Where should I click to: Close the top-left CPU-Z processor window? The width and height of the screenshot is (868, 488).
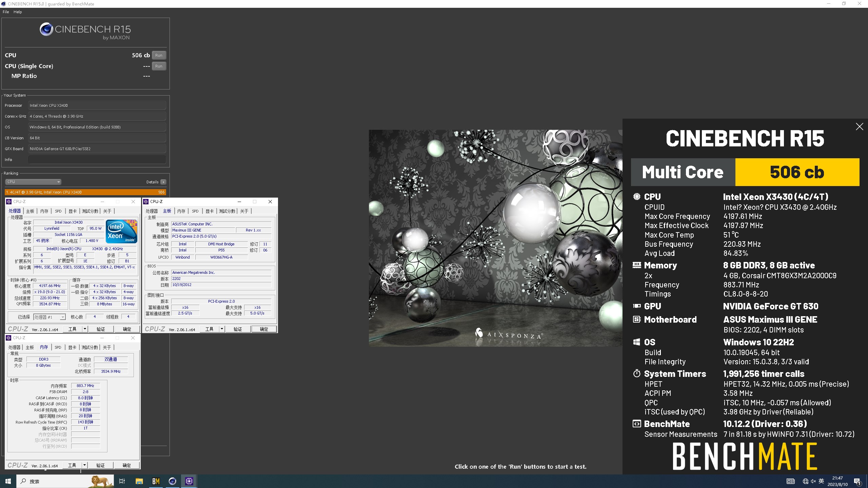[133, 202]
